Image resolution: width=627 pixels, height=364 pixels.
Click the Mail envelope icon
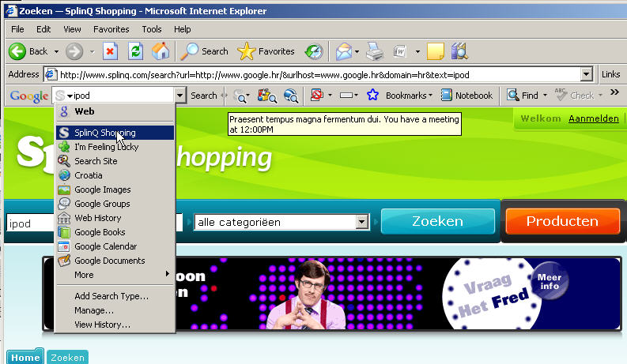pyautogui.click(x=344, y=51)
